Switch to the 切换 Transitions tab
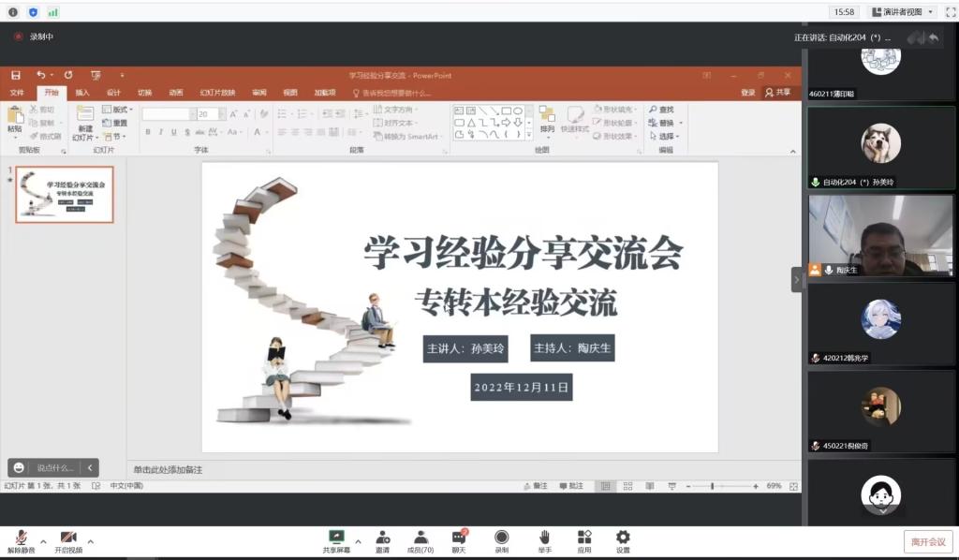 tap(145, 93)
